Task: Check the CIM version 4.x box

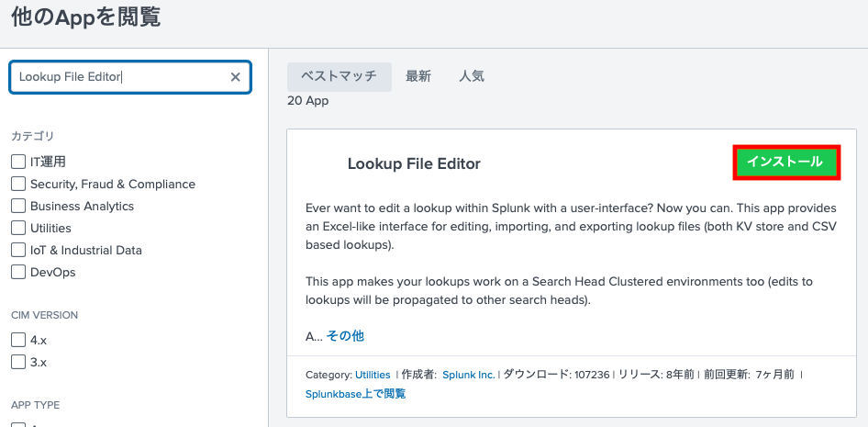Action: [x=18, y=340]
